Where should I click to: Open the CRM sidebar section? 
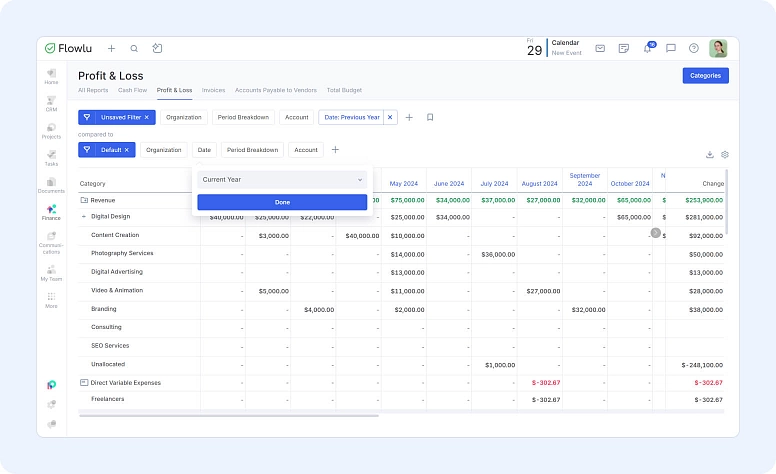click(51, 102)
